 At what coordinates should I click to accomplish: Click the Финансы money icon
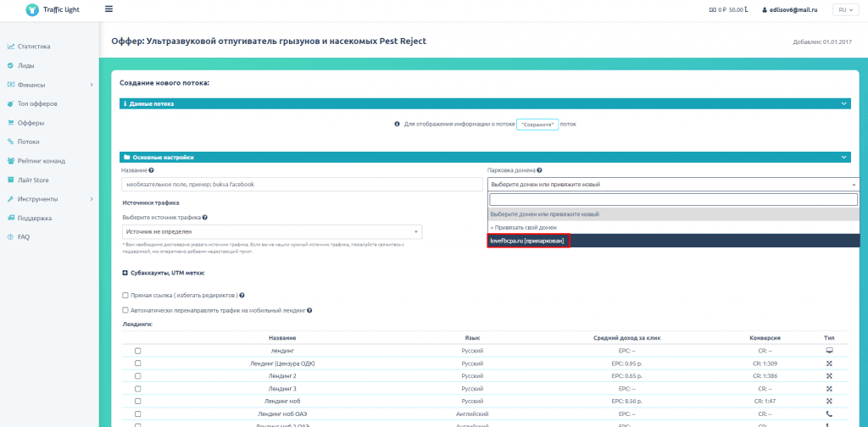[10, 85]
